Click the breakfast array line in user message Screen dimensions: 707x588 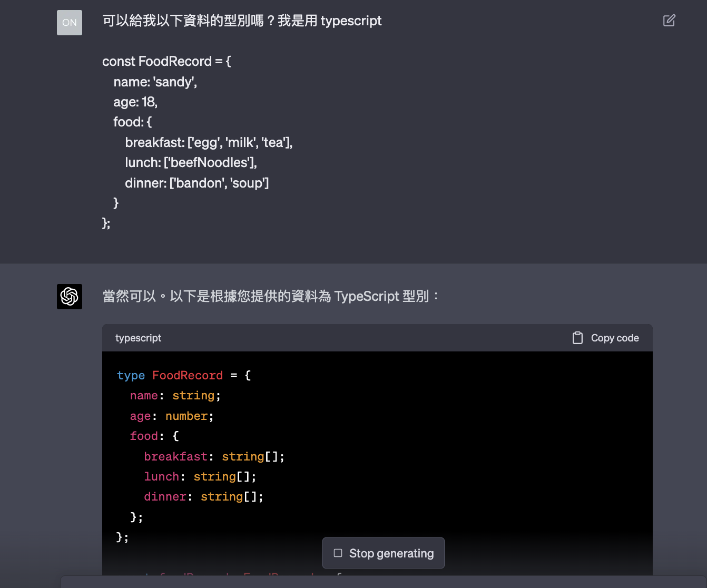click(209, 143)
